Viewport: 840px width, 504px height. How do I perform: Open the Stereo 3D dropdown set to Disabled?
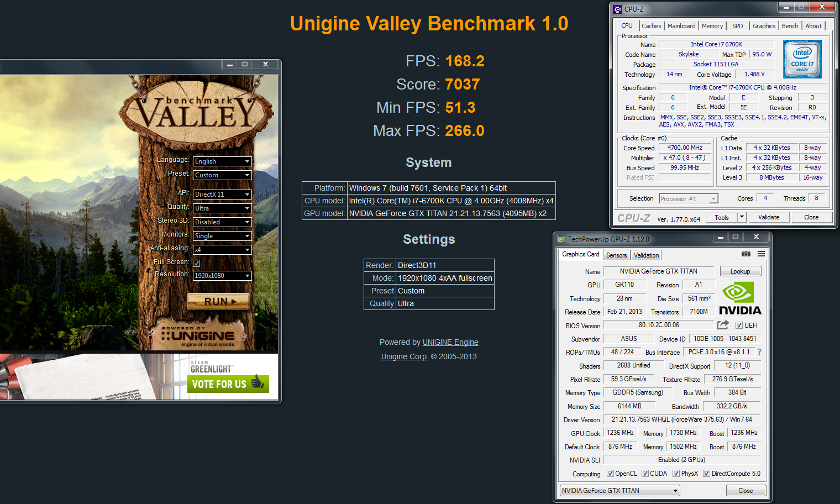[222, 222]
